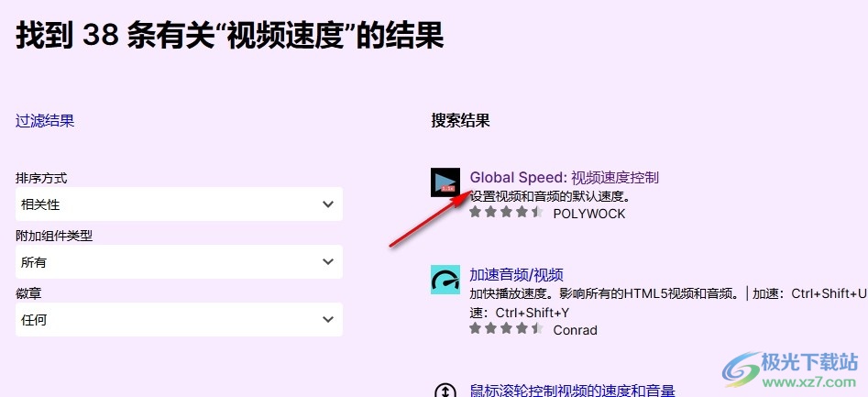The width and height of the screenshot is (868, 397).
Task: Click the star rating next to POLYWOCK
Action: (506, 213)
